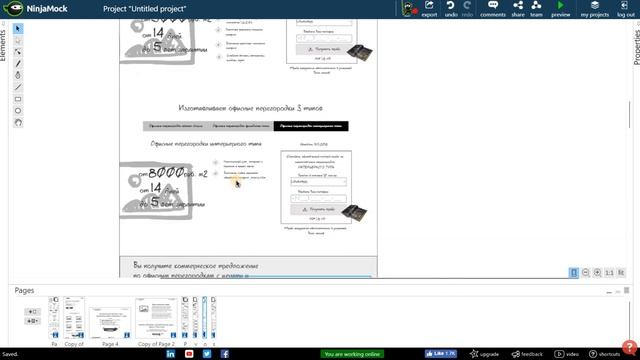Open the feedback form
This screenshot has width=640, height=360.
pyautogui.click(x=527, y=354)
